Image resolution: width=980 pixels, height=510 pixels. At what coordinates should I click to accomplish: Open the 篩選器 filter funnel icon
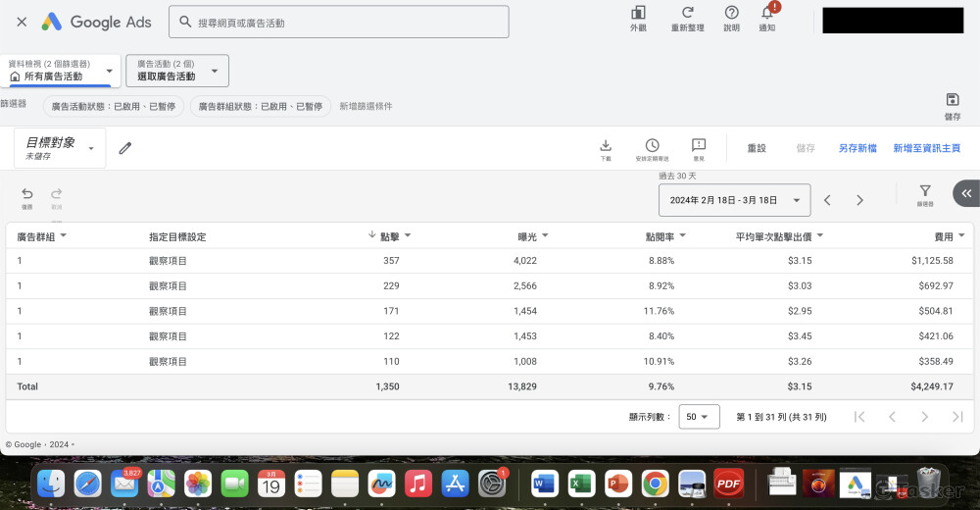pos(925,192)
